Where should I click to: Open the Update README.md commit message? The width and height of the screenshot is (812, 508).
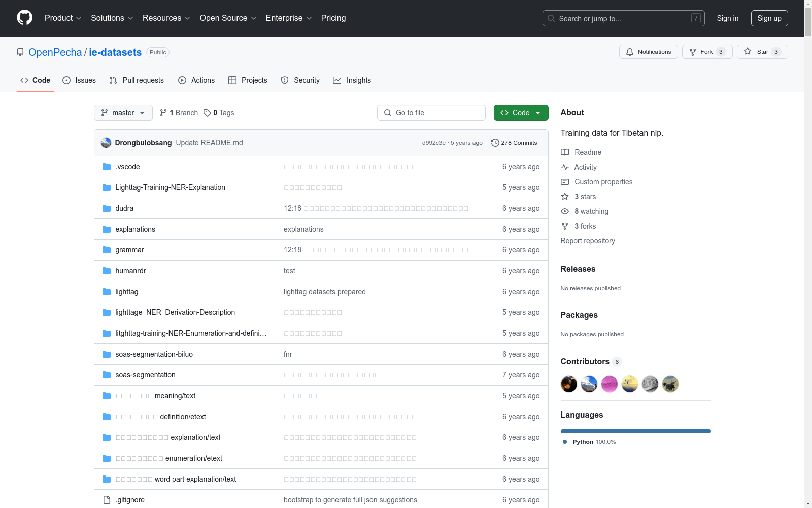[210, 143]
